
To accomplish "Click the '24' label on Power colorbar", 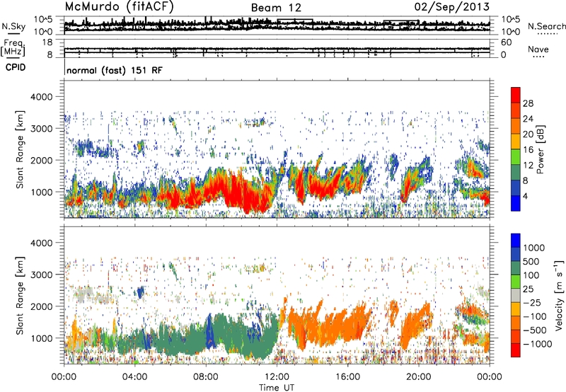I will (528, 119).
